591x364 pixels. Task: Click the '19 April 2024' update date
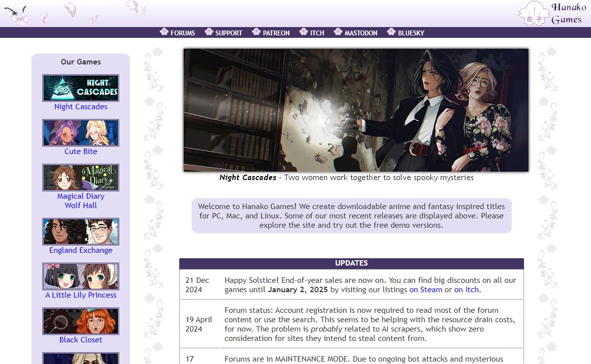[199, 324]
